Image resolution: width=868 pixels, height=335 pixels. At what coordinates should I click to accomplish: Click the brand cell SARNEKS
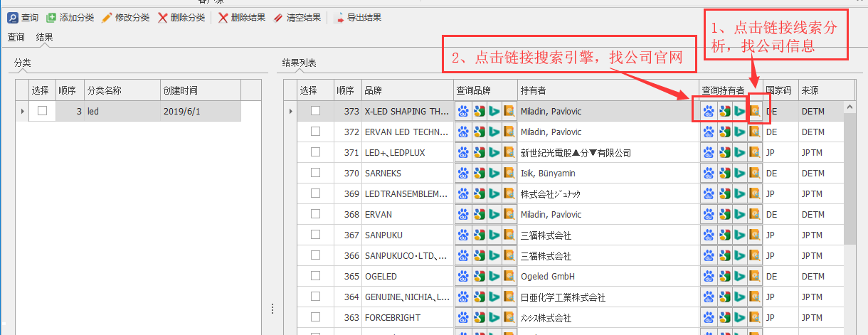408,173
